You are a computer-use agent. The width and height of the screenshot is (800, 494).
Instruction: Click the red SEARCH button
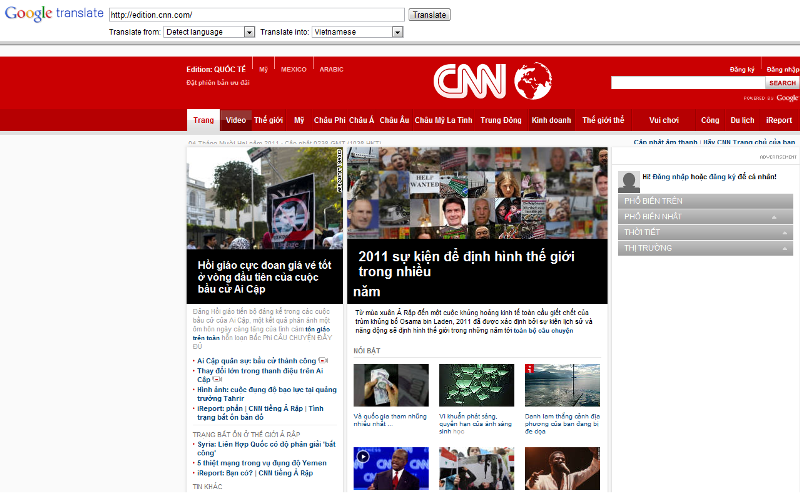pyautogui.click(x=782, y=83)
